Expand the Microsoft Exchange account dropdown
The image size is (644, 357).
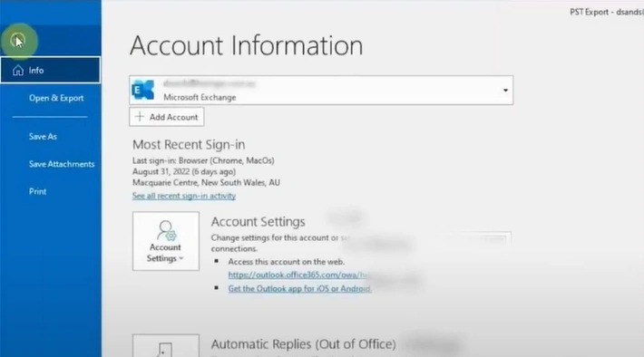505,91
